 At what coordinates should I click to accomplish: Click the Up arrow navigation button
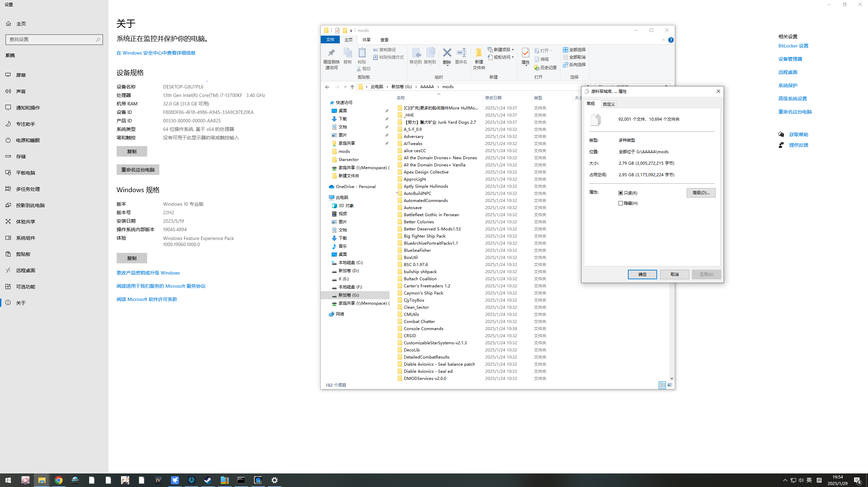(352, 87)
